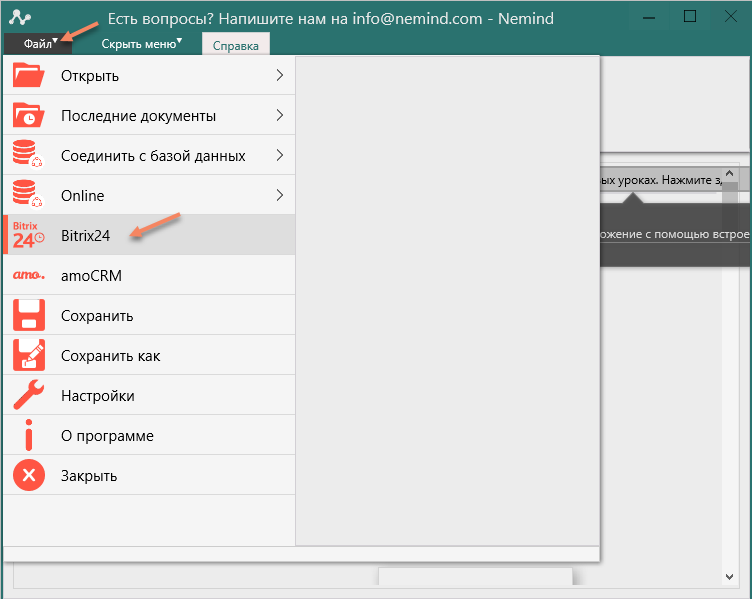Open the Настройки menu entry
Screen dimensions: 752x599
149,395
